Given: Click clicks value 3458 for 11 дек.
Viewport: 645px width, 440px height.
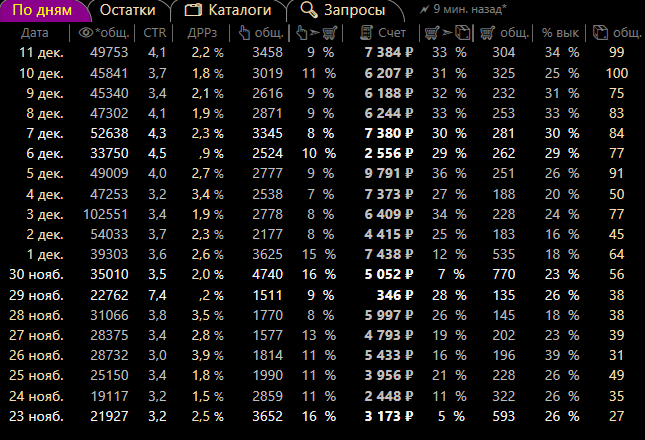Looking at the screenshot, I should (x=267, y=52).
